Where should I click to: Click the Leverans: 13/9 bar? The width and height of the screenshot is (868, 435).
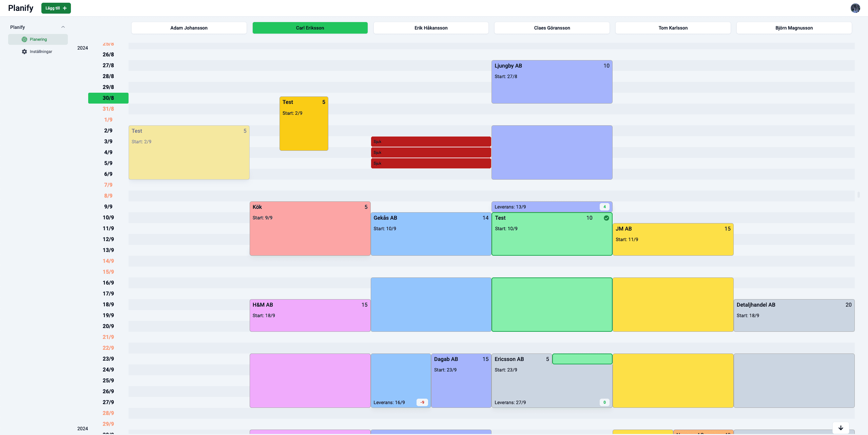coord(552,207)
